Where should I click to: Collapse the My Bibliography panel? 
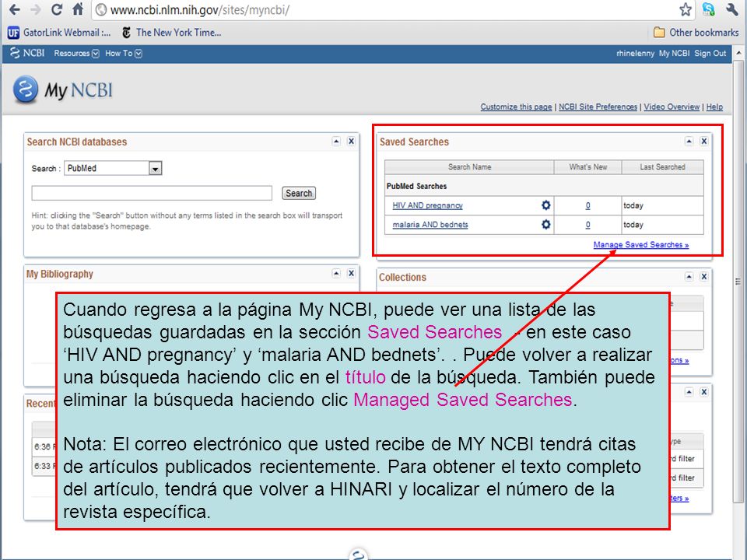tap(336, 273)
